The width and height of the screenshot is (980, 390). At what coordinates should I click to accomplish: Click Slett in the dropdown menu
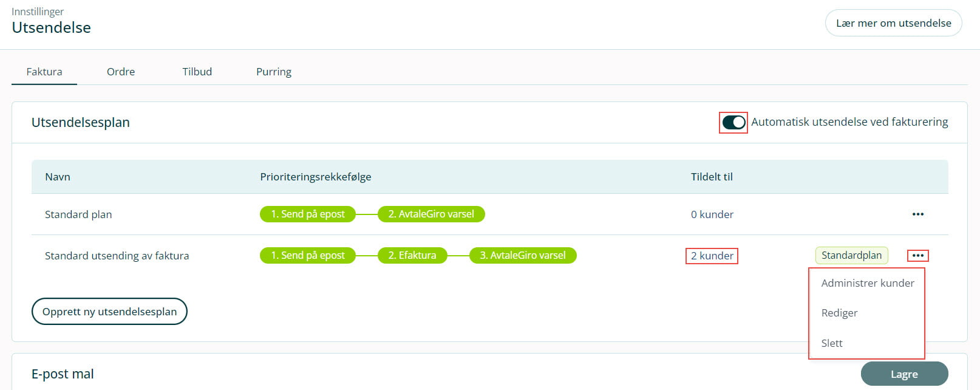831,343
